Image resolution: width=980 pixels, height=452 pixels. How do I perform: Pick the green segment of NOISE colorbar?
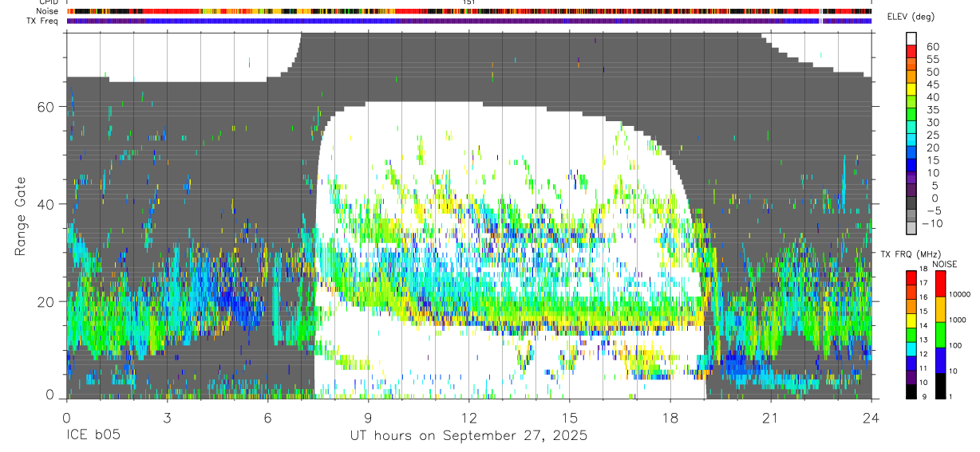pos(940,335)
